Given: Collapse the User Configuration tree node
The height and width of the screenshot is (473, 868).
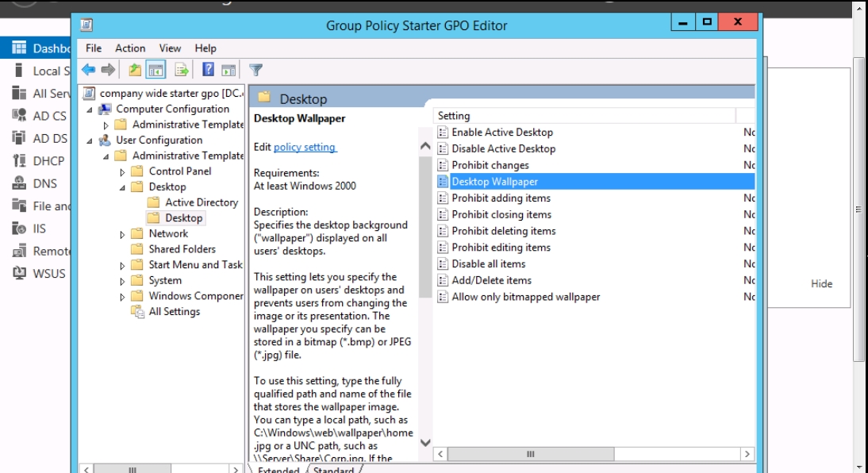Looking at the screenshot, I should [90, 140].
